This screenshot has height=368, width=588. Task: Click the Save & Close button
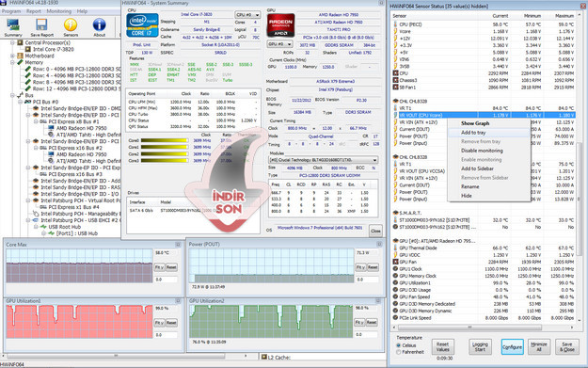coord(567,346)
